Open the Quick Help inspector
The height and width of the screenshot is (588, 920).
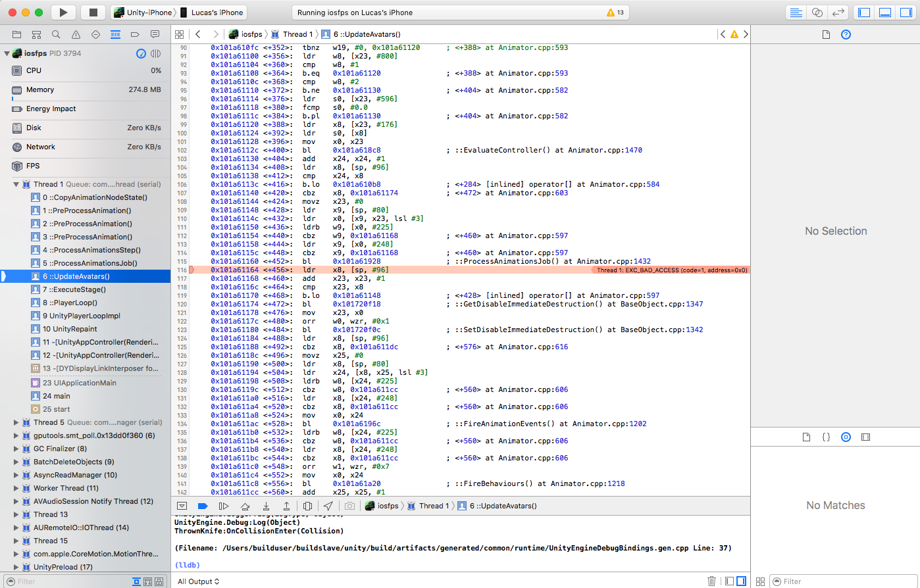[846, 34]
